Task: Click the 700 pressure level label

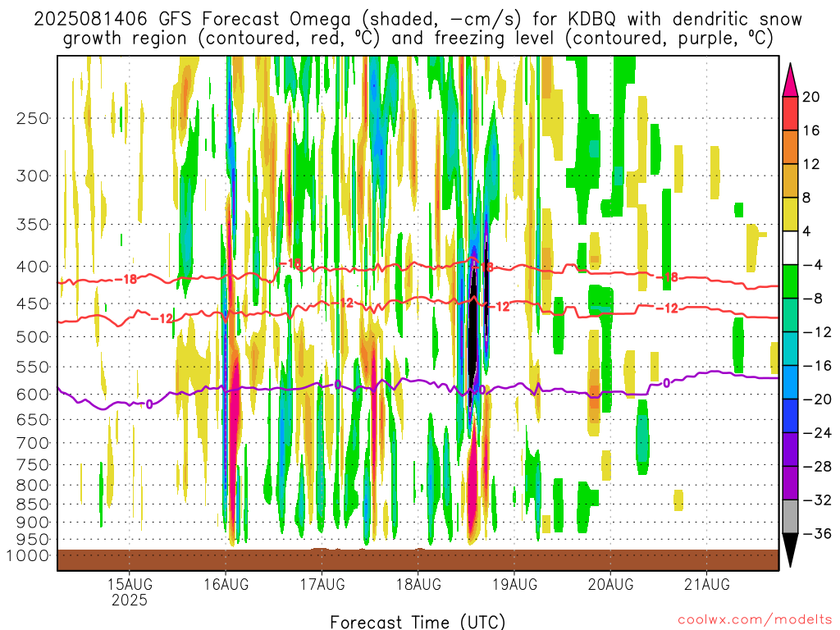Action: [33, 443]
